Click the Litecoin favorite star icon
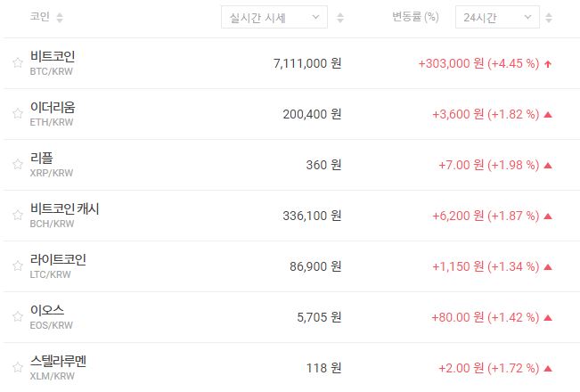This screenshot has height=392, width=580. (17, 266)
